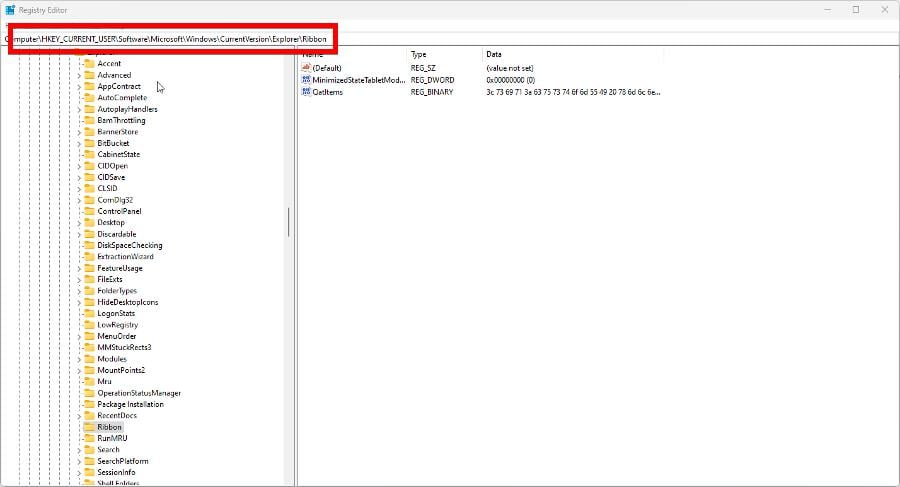Click the CIDSave folder icon
Screen dimensions: 900x487
coord(89,177)
